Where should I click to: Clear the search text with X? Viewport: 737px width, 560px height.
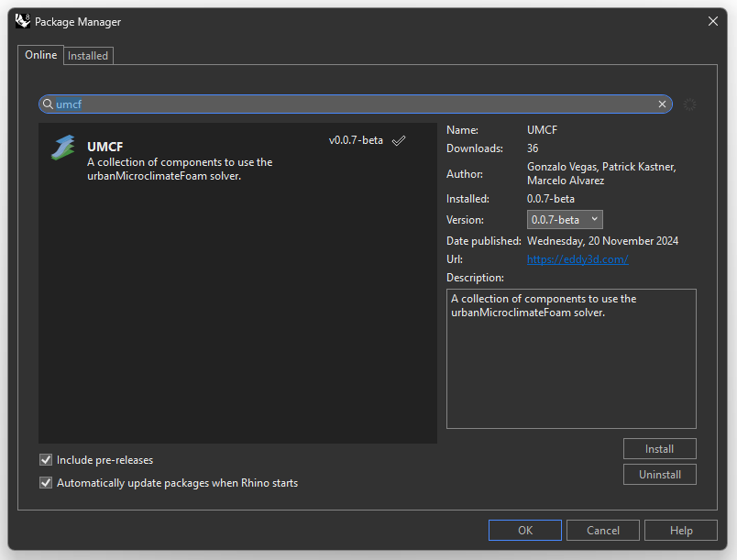pyautogui.click(x=662, y=104)
